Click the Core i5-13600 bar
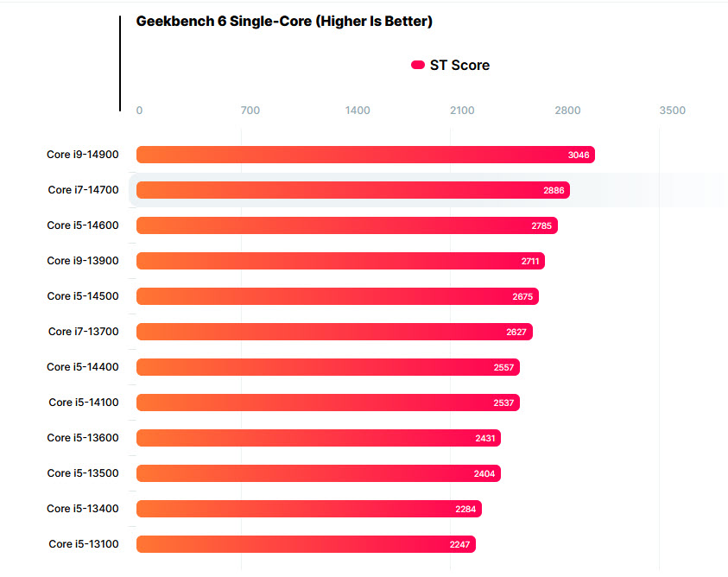The height and width of the screenshot is (577, 728). pos(318,438)
